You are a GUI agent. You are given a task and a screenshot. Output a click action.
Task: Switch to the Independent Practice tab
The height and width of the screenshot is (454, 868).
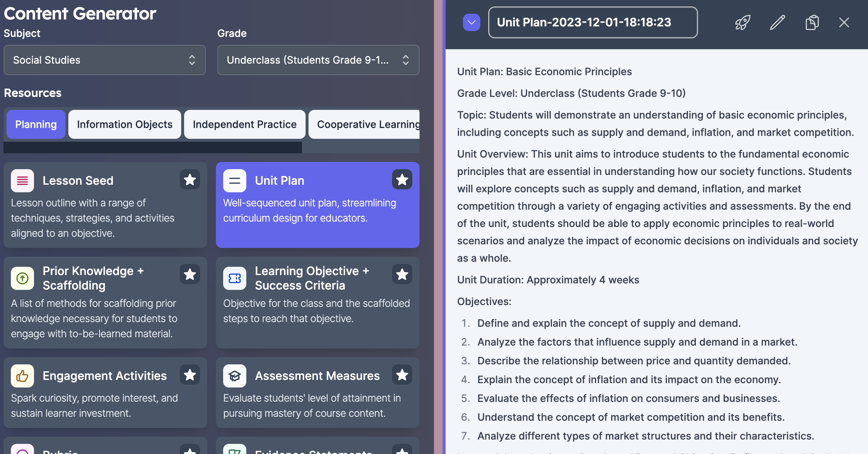tap(245, 124)
